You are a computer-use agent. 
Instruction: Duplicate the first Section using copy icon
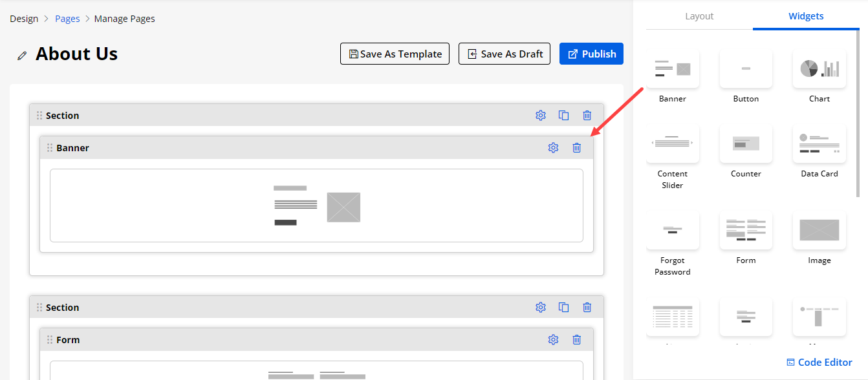tap(564, 116)
